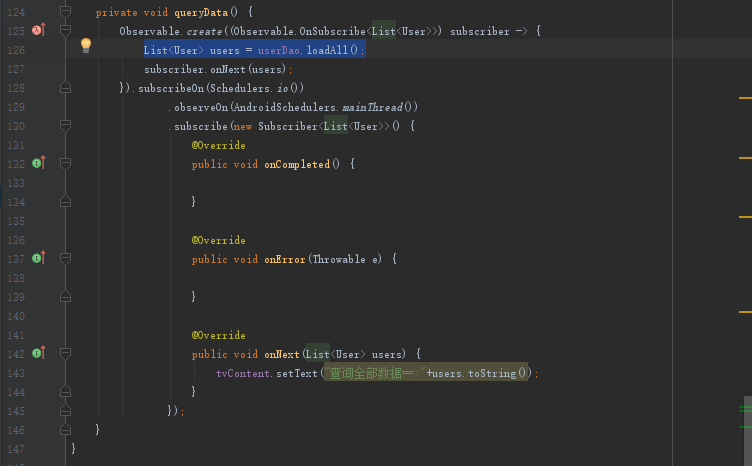Click the lambda gutter icon on line 125
The width and height of the screenshot is (752, 466).
click(x=36, y=30)
